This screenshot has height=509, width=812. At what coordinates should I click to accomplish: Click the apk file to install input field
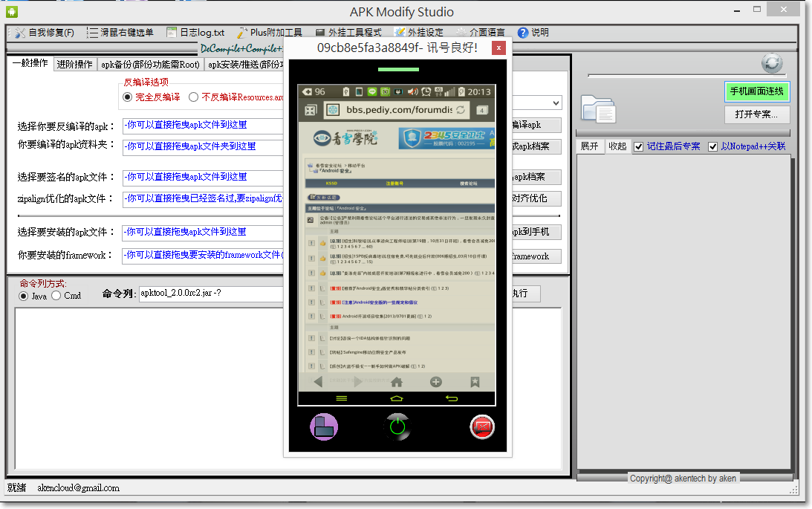[203, 233]
